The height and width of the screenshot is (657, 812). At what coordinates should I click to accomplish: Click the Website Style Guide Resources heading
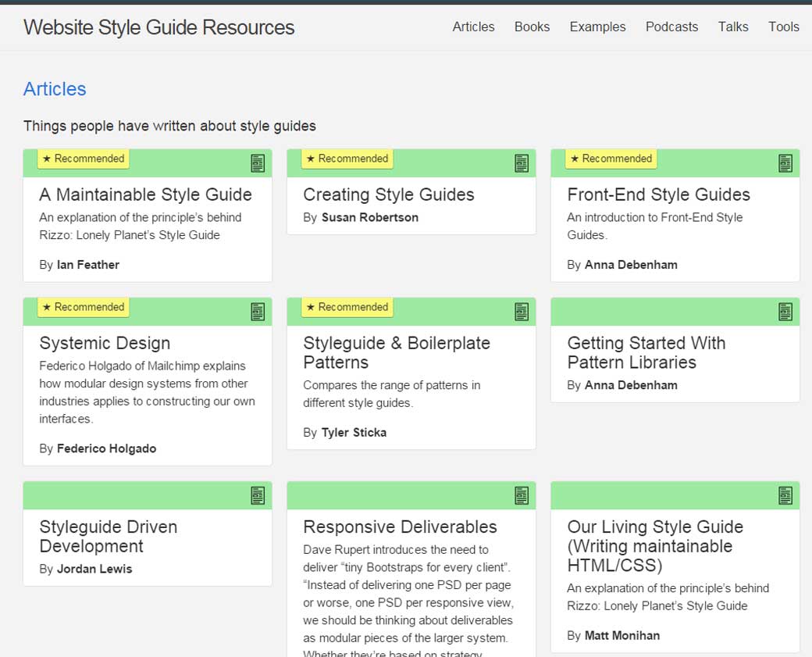tap(158, 27)
